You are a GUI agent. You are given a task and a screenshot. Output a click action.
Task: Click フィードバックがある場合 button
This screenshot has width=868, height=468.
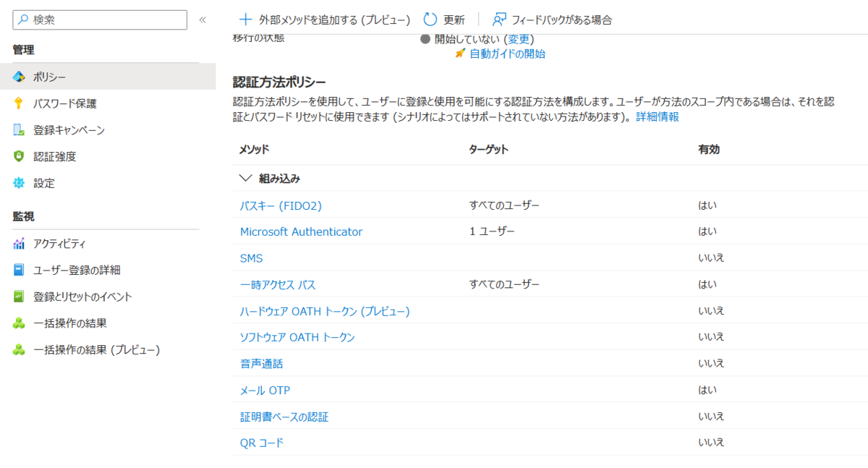pos(552,20)
